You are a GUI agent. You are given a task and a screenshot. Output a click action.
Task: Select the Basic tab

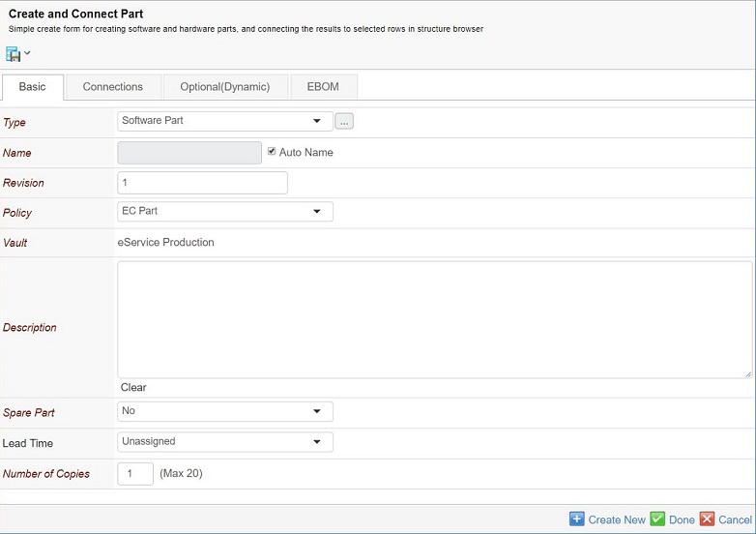pyautogui.click(x=33, y=87)
